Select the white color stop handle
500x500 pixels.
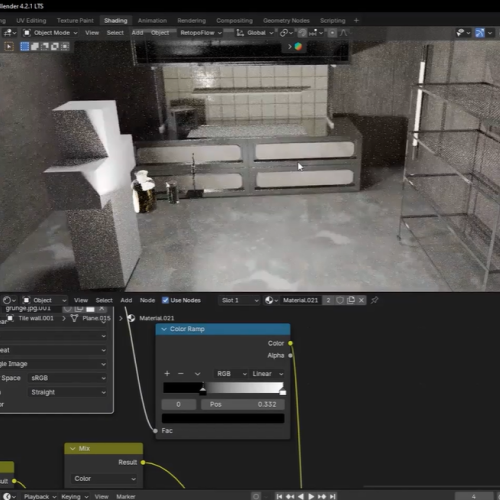click(283, 390)
